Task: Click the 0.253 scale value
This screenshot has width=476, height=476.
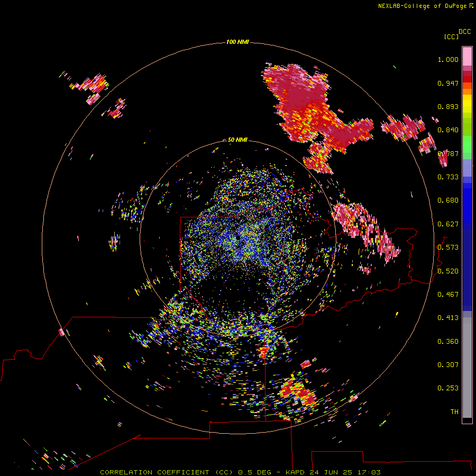Action: click(x=448, y=388)
